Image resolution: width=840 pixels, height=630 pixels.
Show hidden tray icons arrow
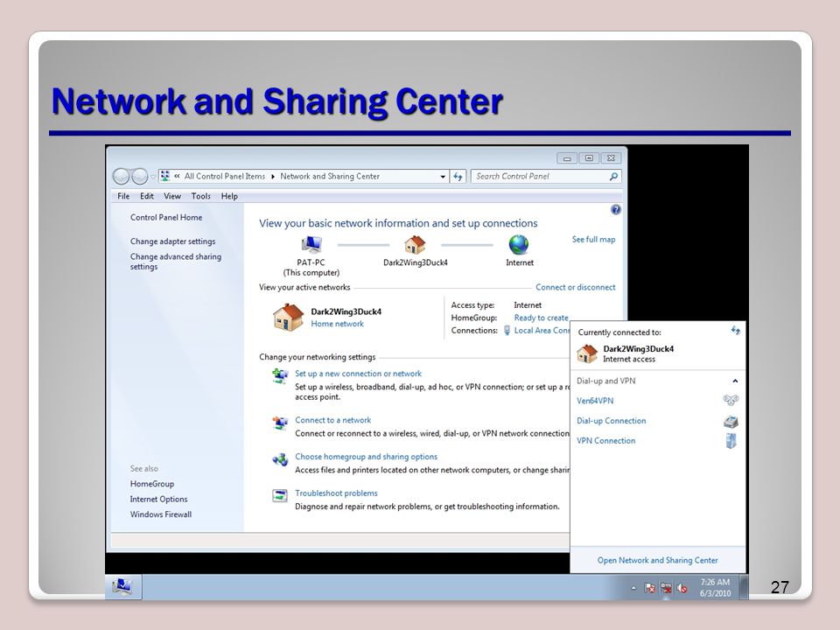click(633, 588)
